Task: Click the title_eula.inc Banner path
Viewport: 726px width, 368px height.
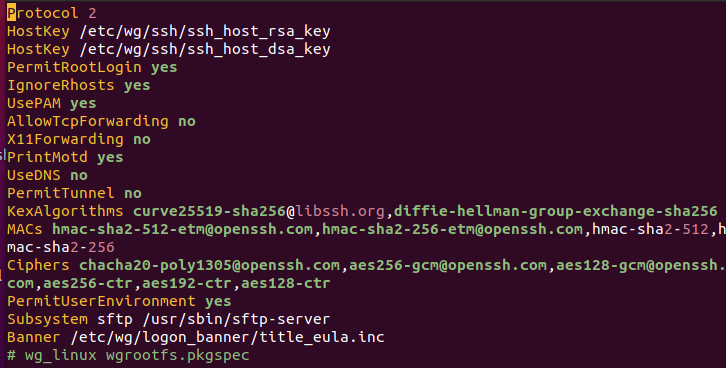Action: click(x=322, y=337)
